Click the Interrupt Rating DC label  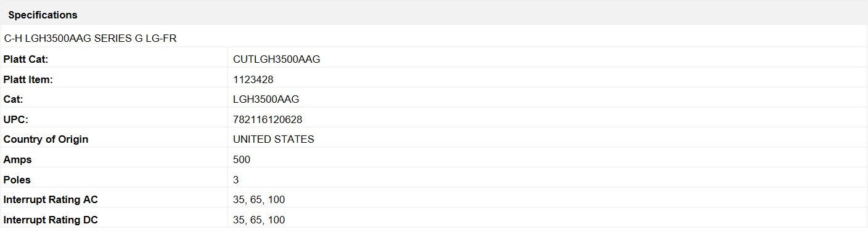click(x=51, y=220)
